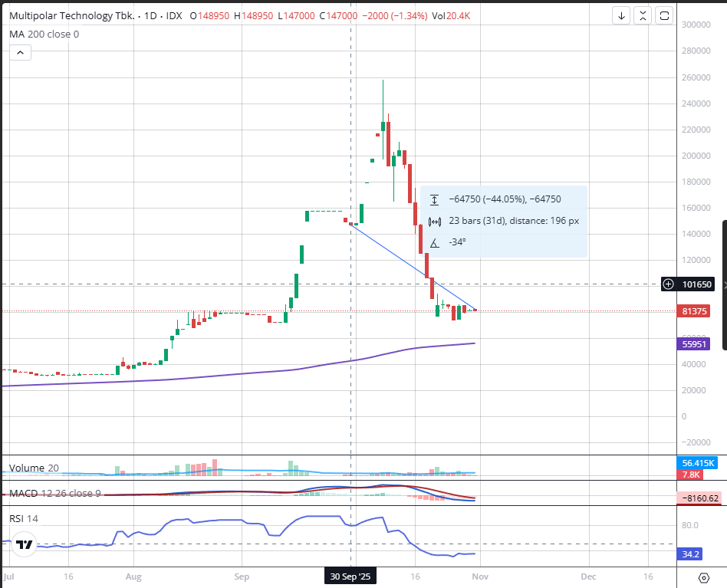This screenshot has height=588, width=727.
Task: Click the 1D interval in the chart title
Action: click(x=150, y=16)
